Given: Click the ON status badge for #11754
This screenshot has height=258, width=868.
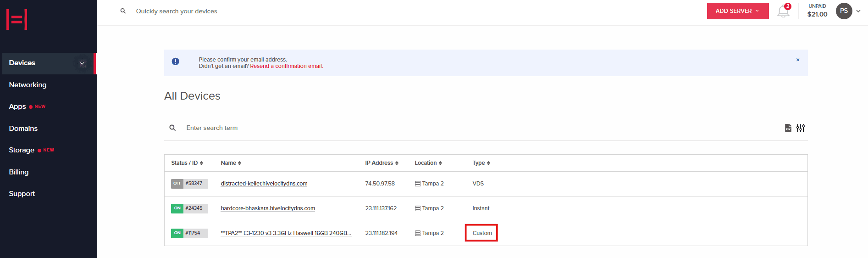Looking at the screenshot, I should 177,233.
